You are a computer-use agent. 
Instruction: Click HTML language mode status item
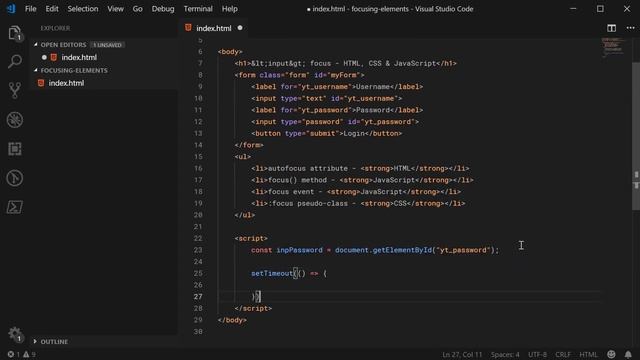click(x=588, y=354)
